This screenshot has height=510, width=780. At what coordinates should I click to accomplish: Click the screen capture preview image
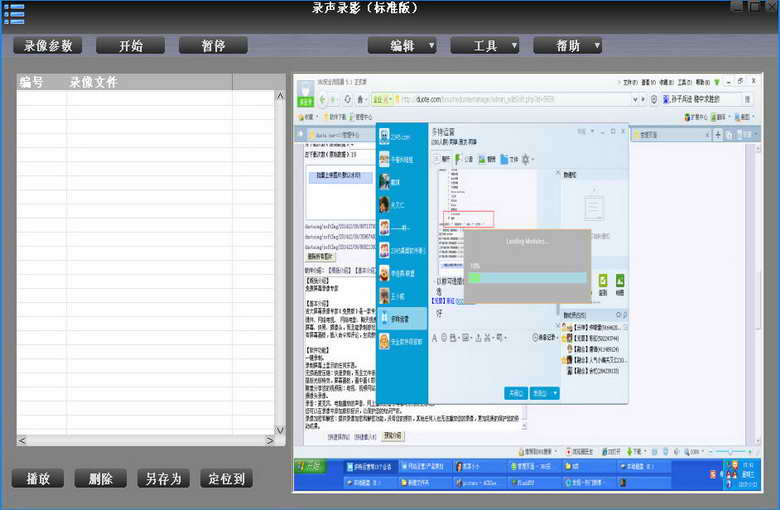click(x=528, y=283)
